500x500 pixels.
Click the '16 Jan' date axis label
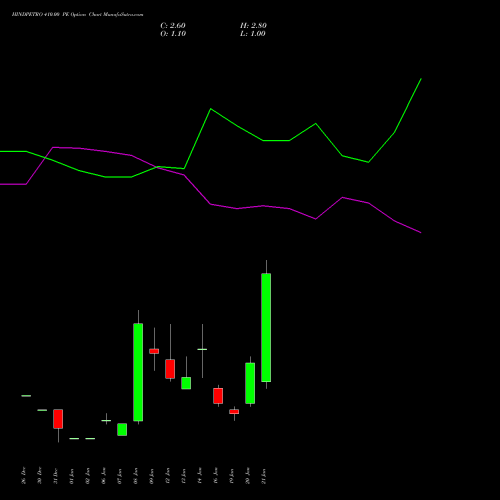[216, 476]
